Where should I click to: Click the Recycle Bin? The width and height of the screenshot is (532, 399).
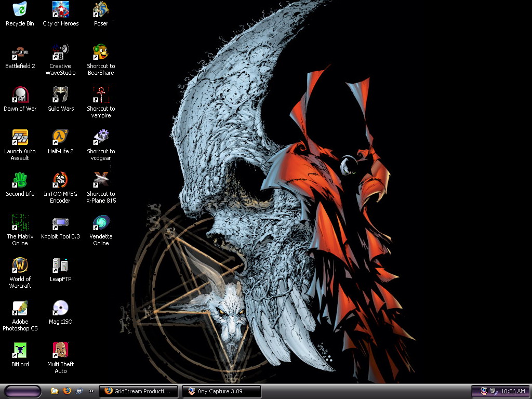click(x=20, y=10)
